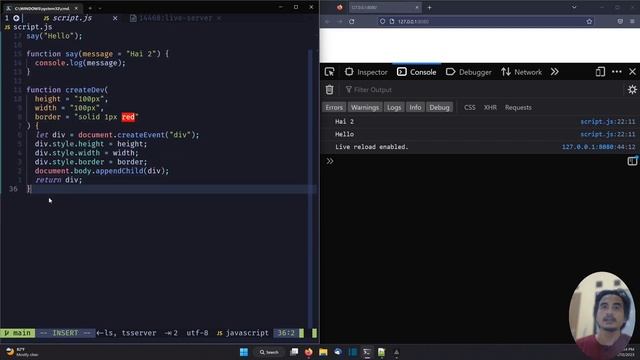Image resolution: width=640 pixels, height=360 pixels.
Task: Open the terminal tab dropdown arrow
Action: click(x=100, y=8)
